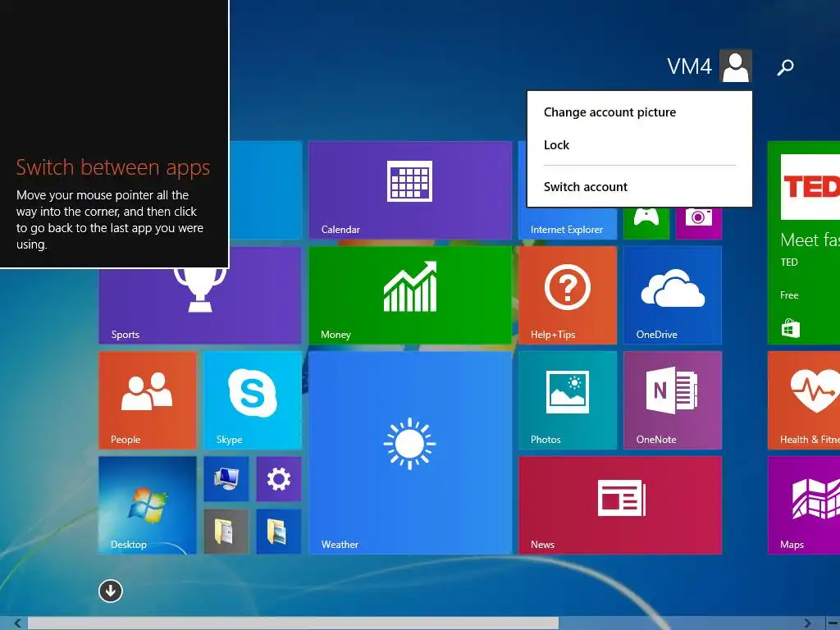Open the Health & Fitness tile
840x630 pixels.
click(x=804, y=400)
